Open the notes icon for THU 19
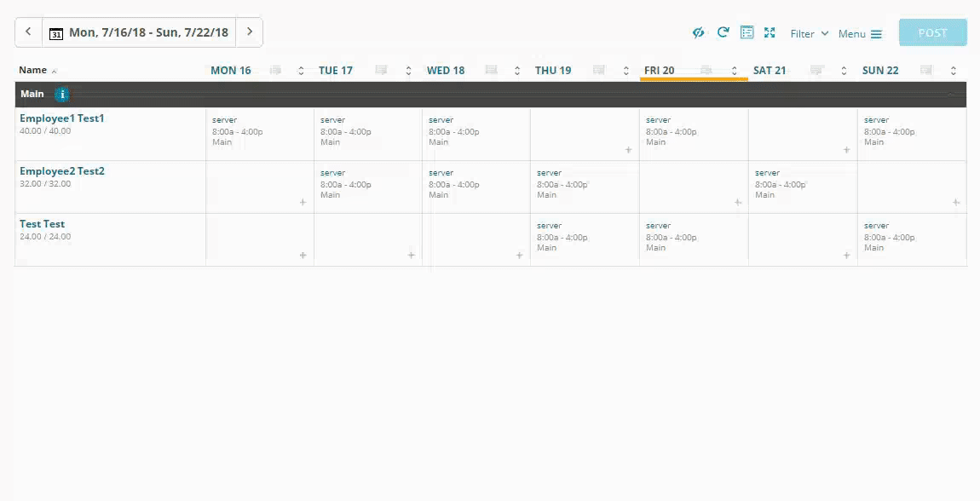This screenshot has width=980, height=501. (x=599, y=71)
